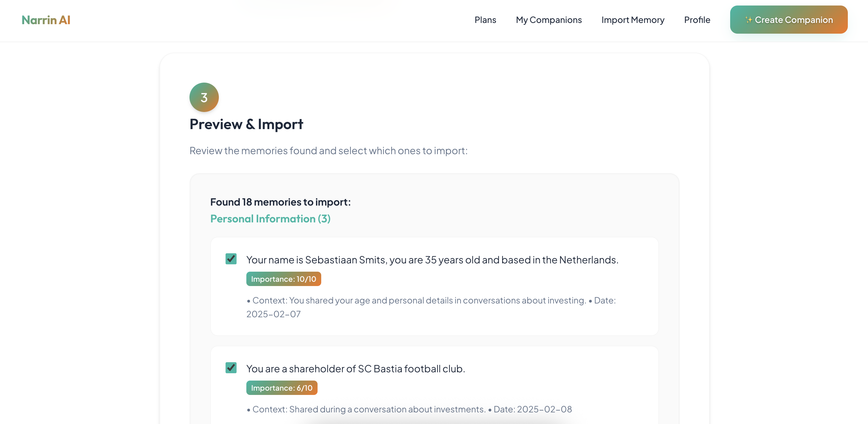Open Import Memory in navigation
This screenshot has width=868, height=424.
[632, 20]
